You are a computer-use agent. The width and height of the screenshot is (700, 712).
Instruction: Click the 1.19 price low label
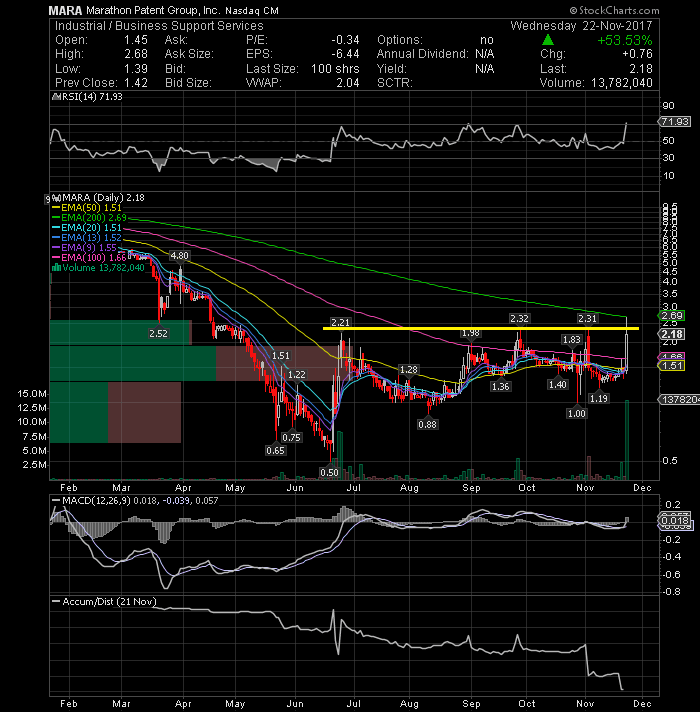[598, 398]
